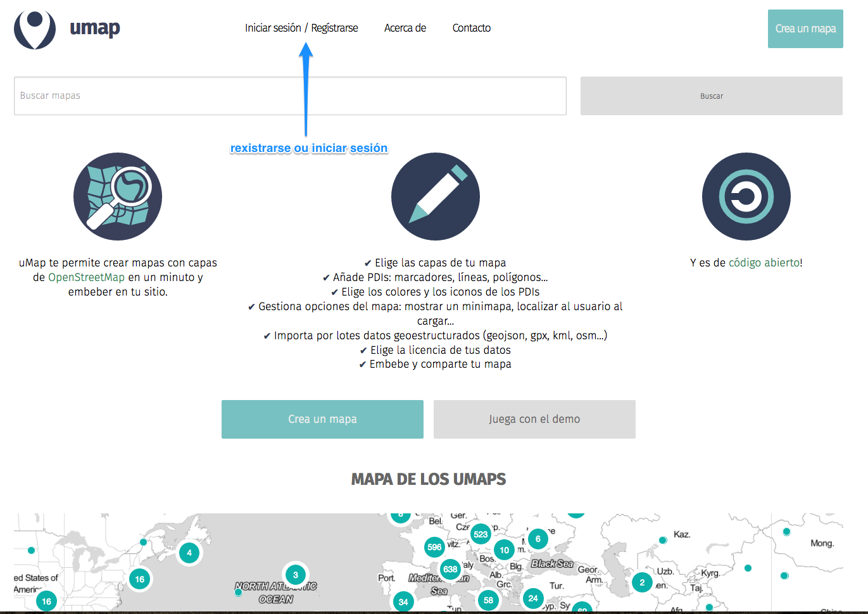Open the Acerca de page

[405, 28]
